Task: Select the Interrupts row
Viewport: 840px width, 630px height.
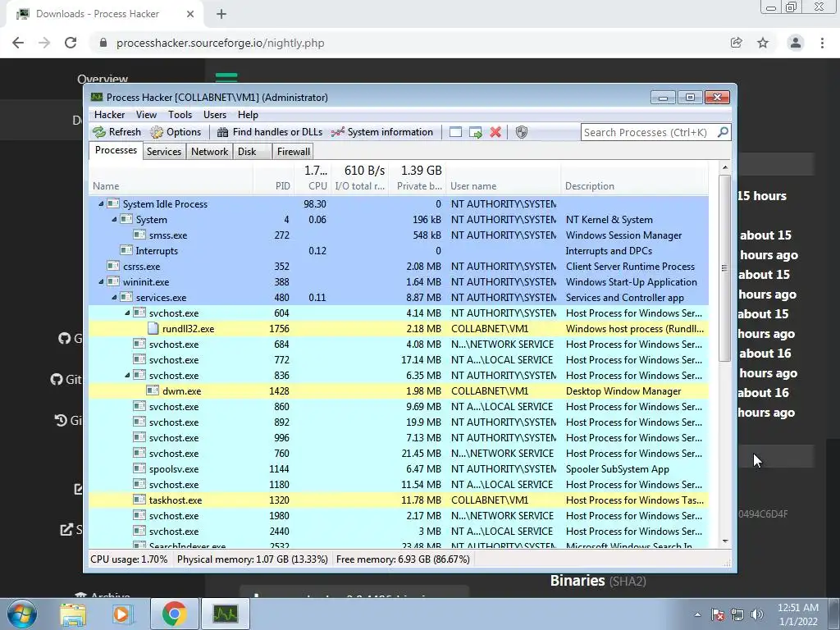Action: click(399, 250)
